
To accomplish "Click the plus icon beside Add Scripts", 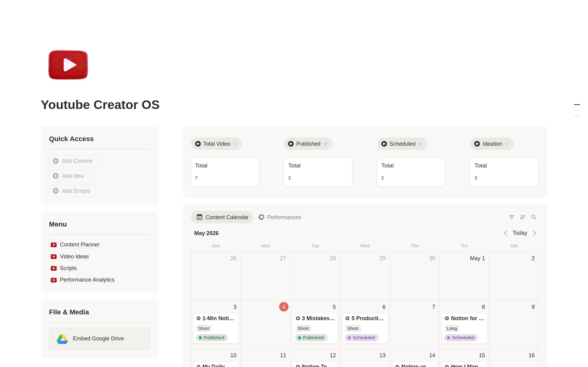I will pyautogui.click(x=55, y=191).
